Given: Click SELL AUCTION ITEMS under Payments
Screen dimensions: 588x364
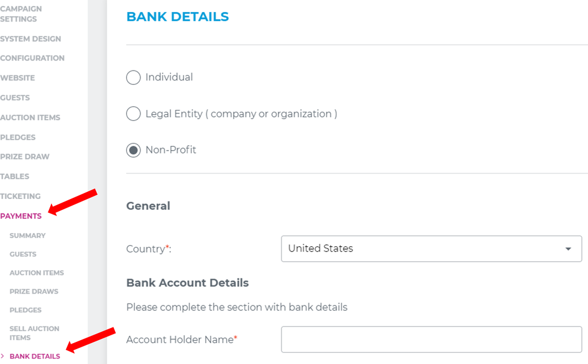Looking at the screenshot, I should point(34,332).
